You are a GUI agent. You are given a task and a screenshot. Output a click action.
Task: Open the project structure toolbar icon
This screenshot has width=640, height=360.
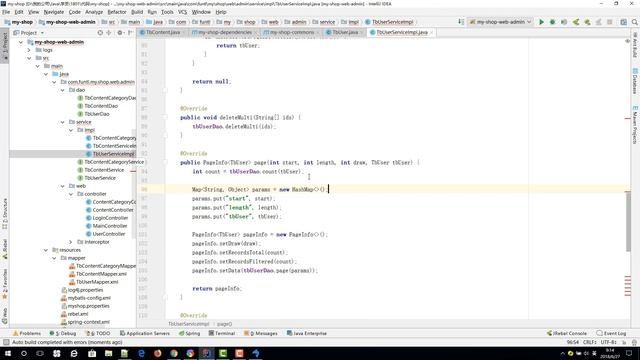623,22
